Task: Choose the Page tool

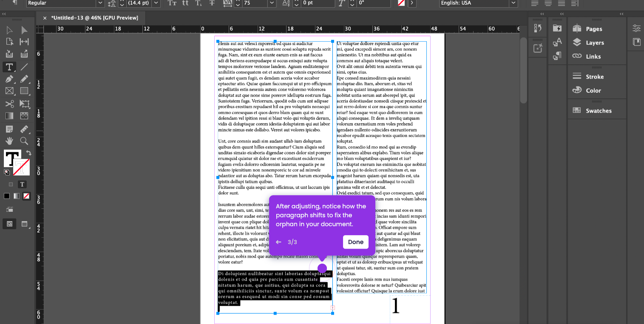Action: coord(9,42)
